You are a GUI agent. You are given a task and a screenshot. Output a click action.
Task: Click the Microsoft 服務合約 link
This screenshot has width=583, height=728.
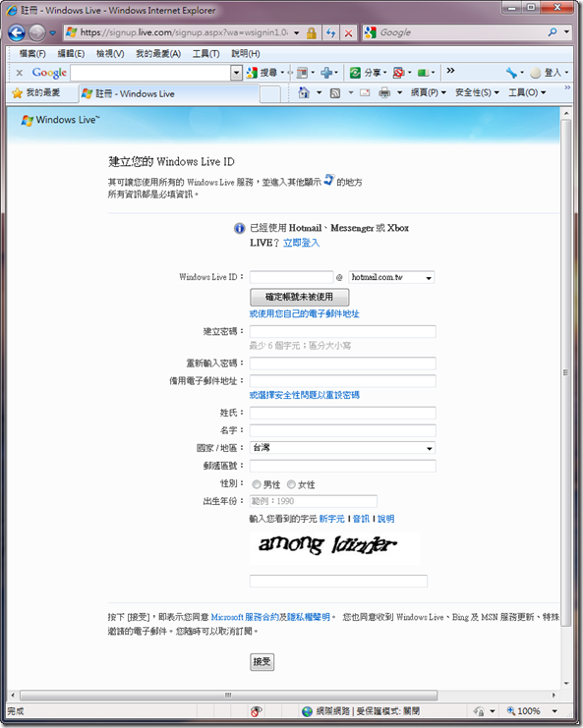coord(245,617)
